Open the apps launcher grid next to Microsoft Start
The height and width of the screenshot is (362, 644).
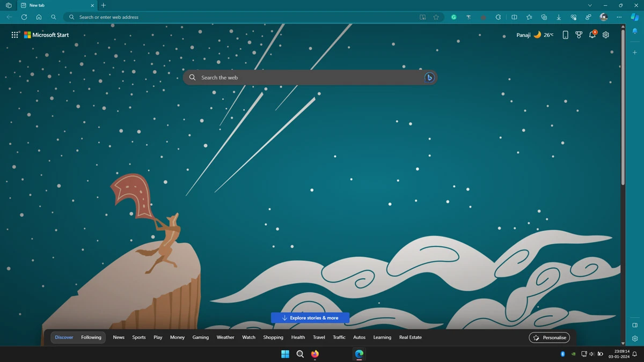[14, 34]
